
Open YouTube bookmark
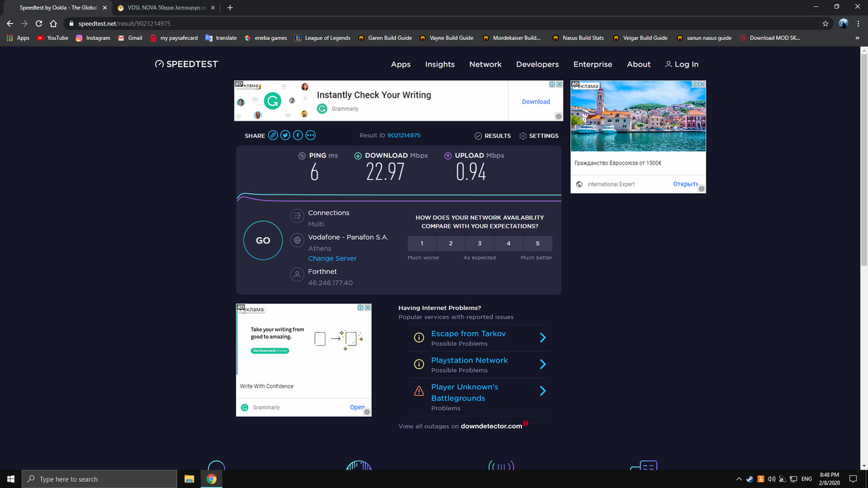(53, 38)
